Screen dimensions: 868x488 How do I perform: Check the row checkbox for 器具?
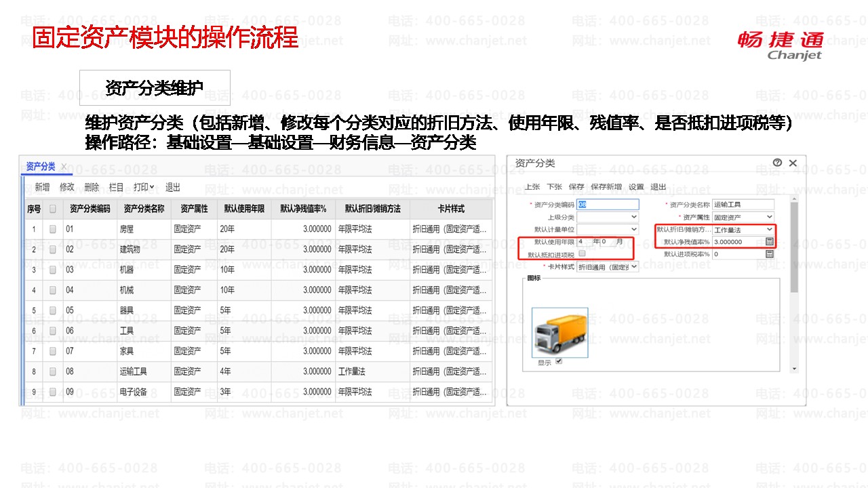coord(53,311)
